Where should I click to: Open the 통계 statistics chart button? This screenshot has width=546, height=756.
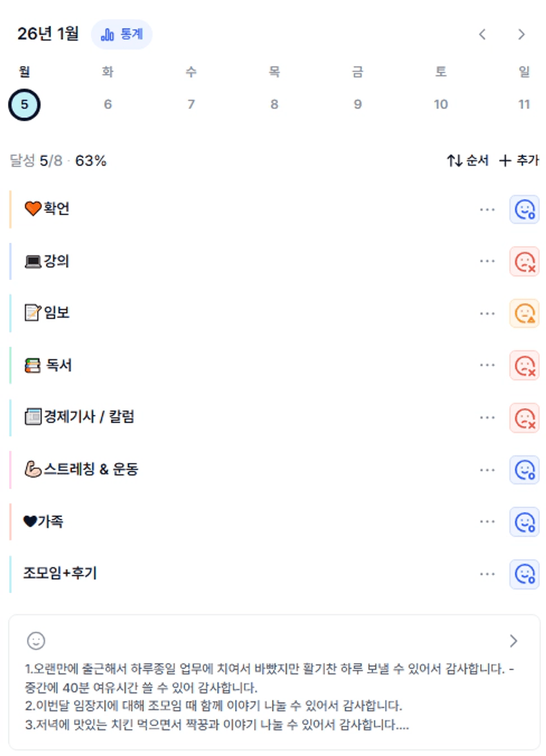coord(121,34)
